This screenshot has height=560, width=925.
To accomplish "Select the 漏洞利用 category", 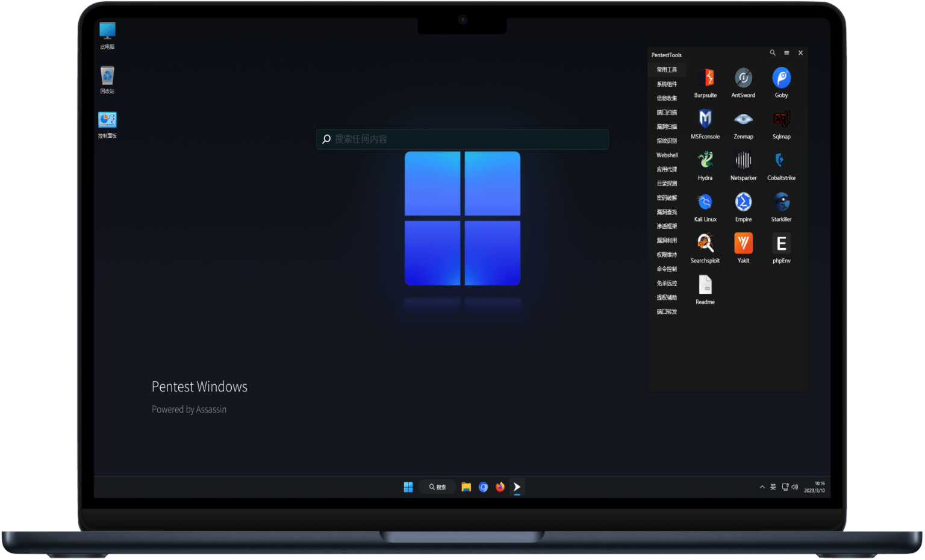I will point(667,241).
